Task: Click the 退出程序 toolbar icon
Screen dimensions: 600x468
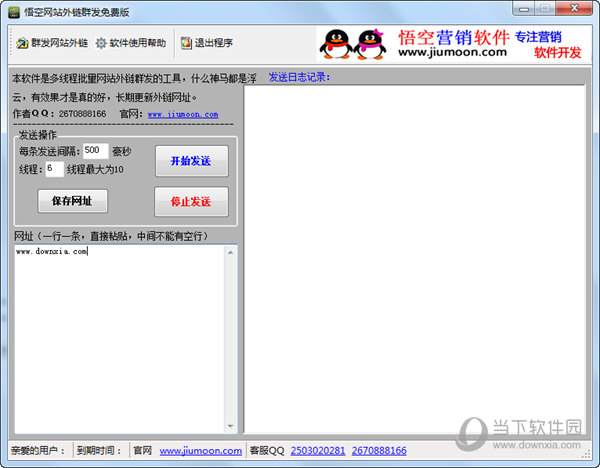Action: [x=186, y=43]
